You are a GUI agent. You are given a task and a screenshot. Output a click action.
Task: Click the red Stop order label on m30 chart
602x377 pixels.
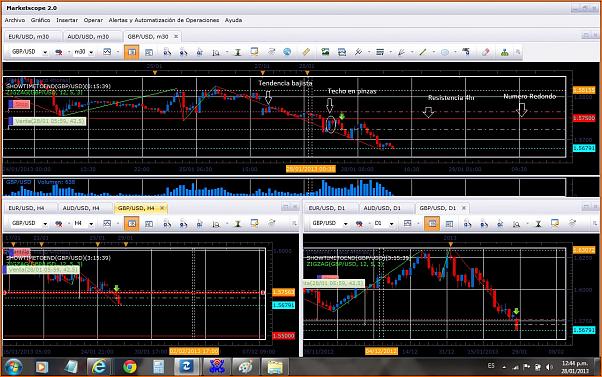pos(19,104)
